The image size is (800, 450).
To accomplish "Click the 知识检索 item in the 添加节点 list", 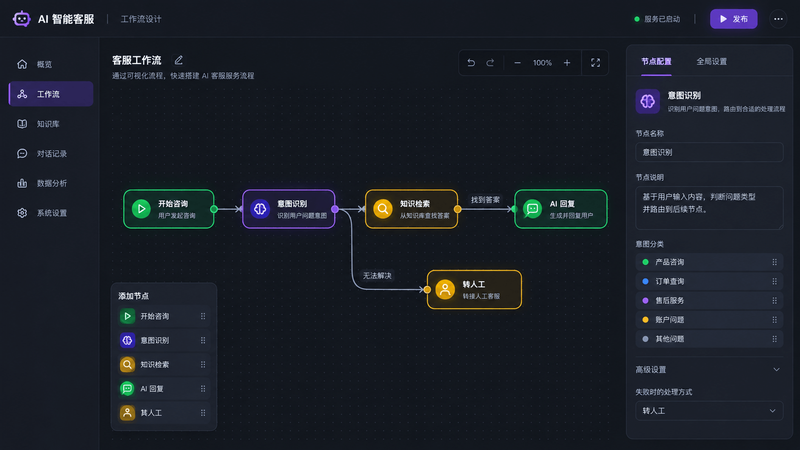I will (163, 364).
